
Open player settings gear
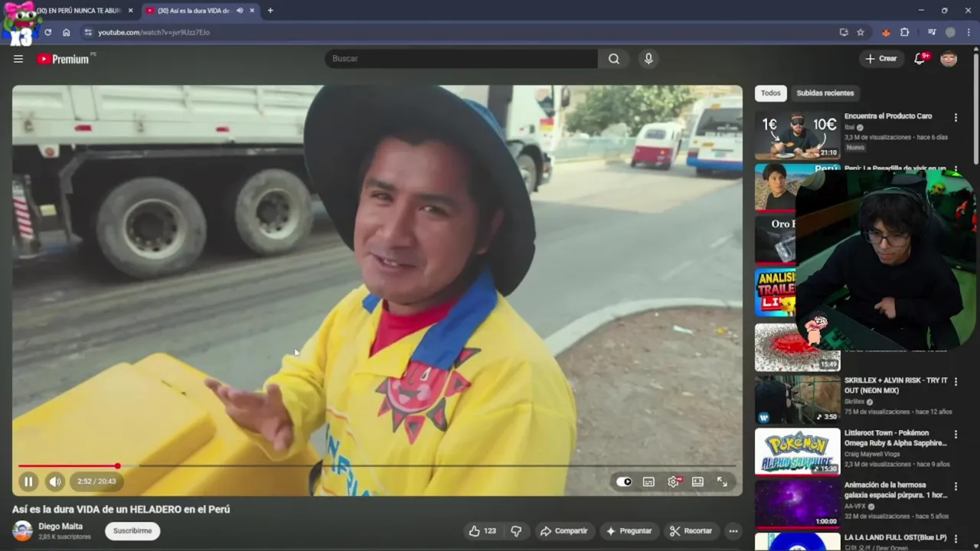pos(673,481)
